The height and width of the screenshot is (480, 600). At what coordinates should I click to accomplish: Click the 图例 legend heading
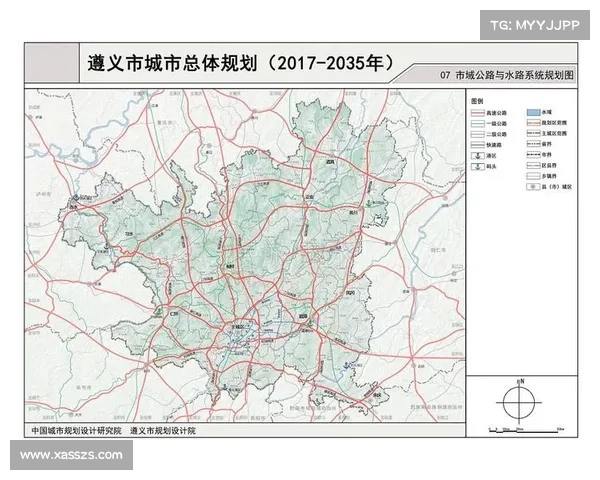click(x=477, y=101)
